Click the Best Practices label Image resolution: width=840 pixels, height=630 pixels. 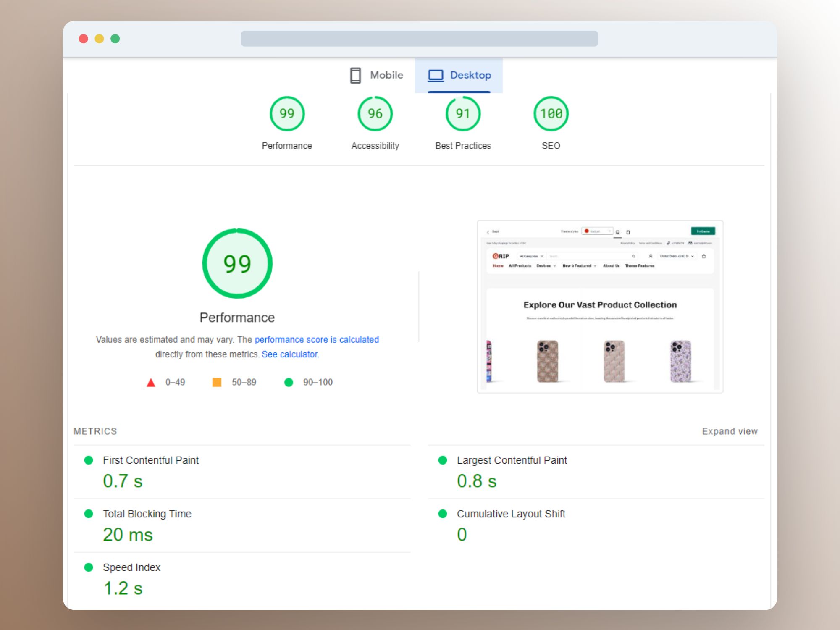(x=463, y=146)
